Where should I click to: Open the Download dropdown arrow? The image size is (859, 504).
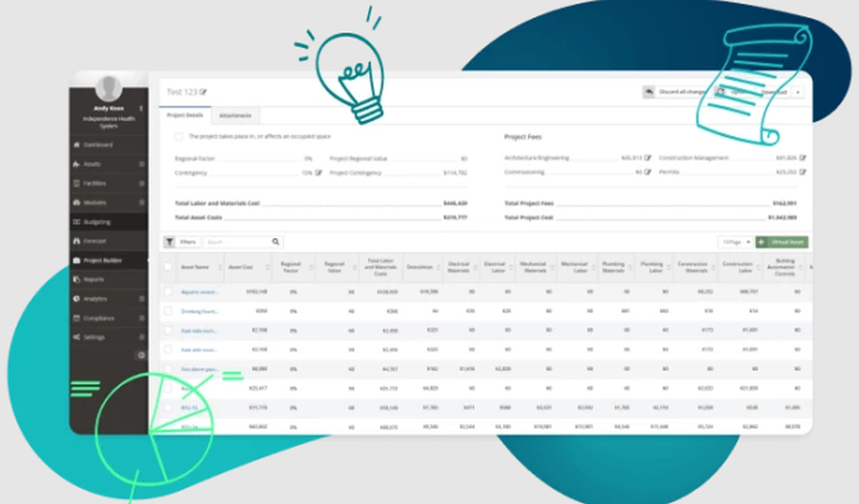[x=798, y=92]
